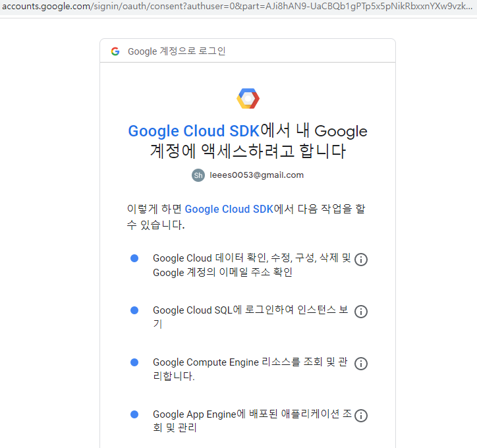Click 'Google App Engine에 배포된' permission text
The width and height of the screenshot is (477, 448).
(252, 421)
